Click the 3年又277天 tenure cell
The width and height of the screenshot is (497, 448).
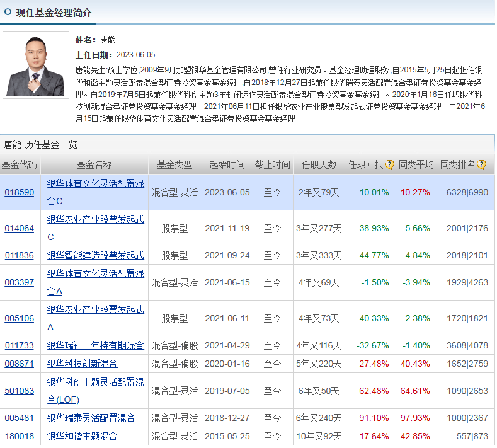(319, 228)
